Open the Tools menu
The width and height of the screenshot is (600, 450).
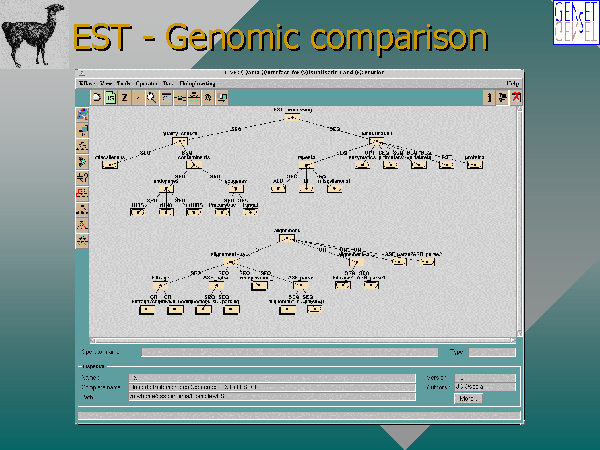tap(123, 83)
